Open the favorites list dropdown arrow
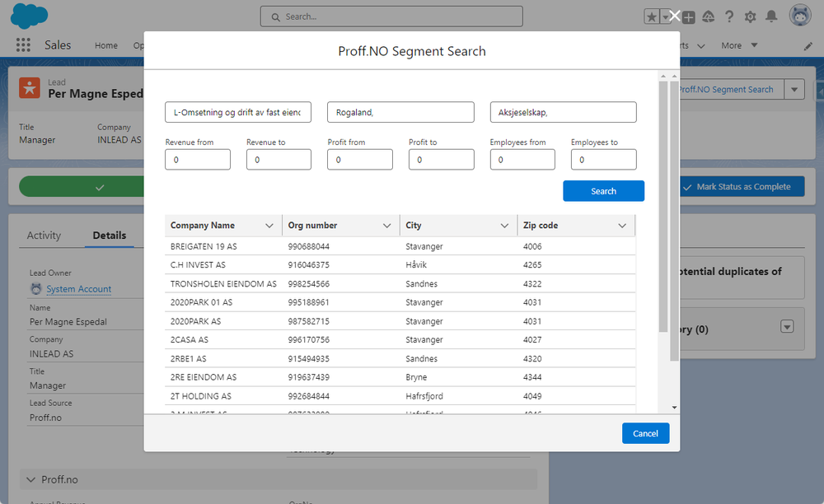The height and width of the screenshot is (504, 824). pyautogui.click(x=665, y=16)
